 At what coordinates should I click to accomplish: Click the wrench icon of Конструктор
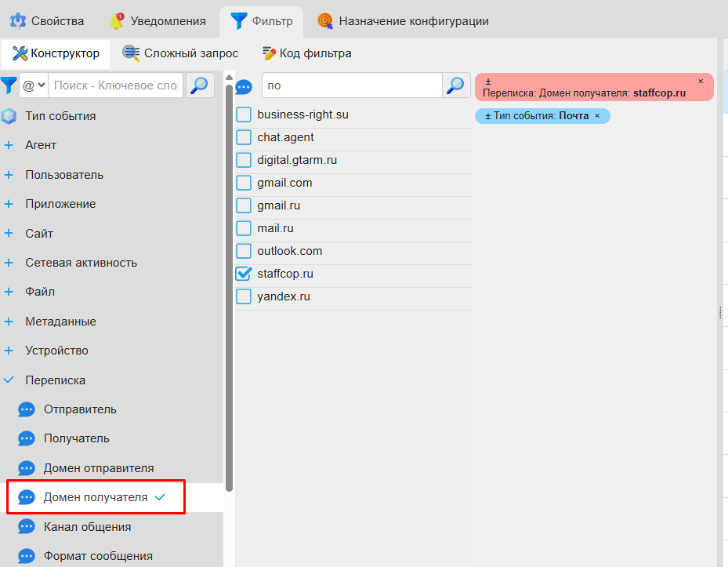[x=20, y=53]
